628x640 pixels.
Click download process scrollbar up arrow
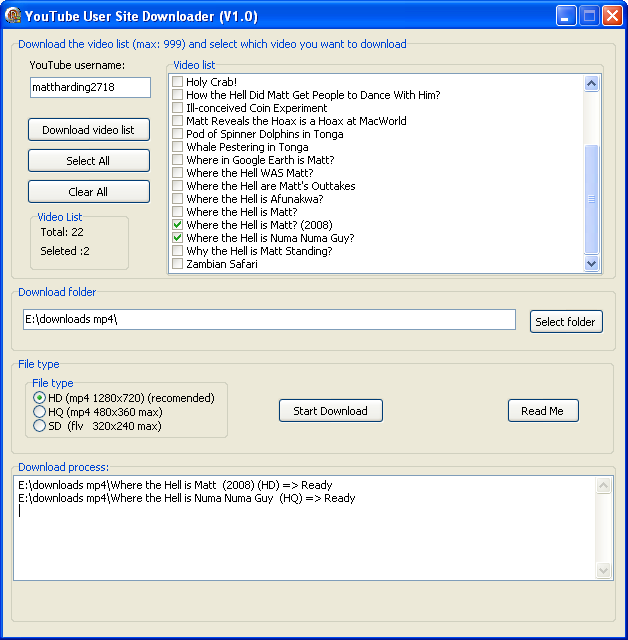tap(603, 485)
